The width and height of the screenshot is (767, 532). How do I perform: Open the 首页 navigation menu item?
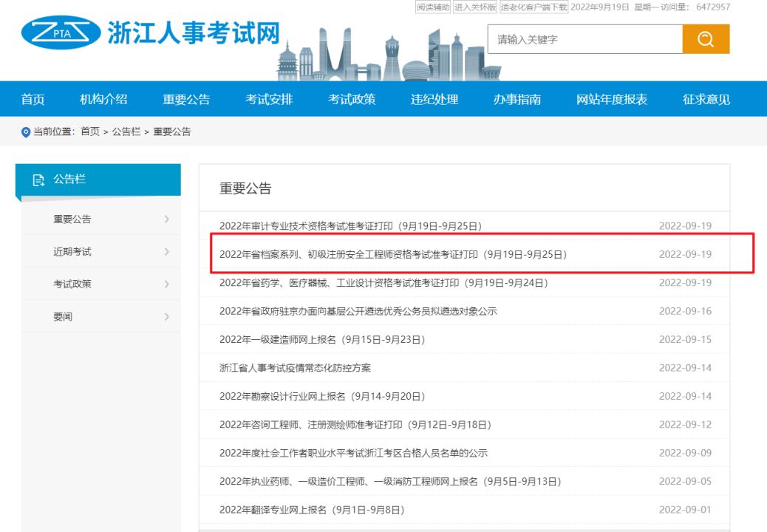click(33, 100)
